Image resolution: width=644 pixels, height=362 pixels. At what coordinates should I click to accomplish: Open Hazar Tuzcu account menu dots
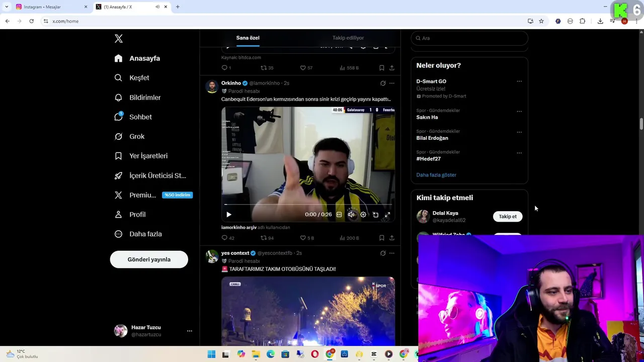[190, 331]
